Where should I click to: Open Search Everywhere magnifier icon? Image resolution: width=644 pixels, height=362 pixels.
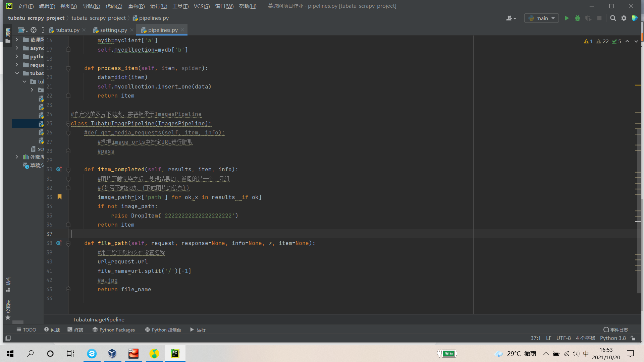pos(613,18)
